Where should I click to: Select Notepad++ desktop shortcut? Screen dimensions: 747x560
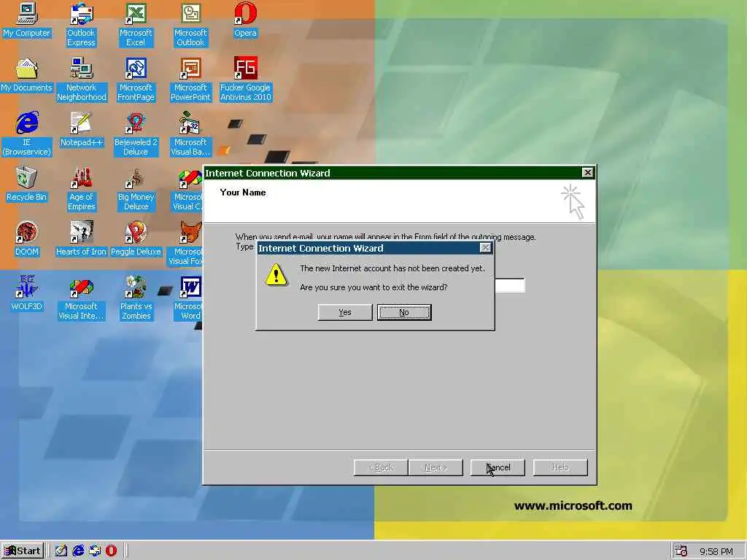click(x=81, y=130)
